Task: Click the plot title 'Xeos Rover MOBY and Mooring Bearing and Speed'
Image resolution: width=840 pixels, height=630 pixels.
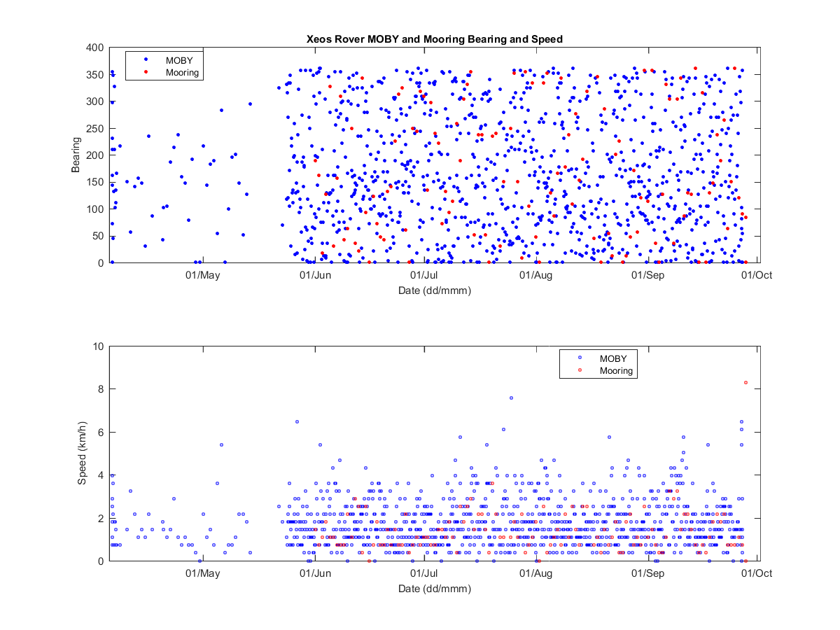Action: [434, 39]
